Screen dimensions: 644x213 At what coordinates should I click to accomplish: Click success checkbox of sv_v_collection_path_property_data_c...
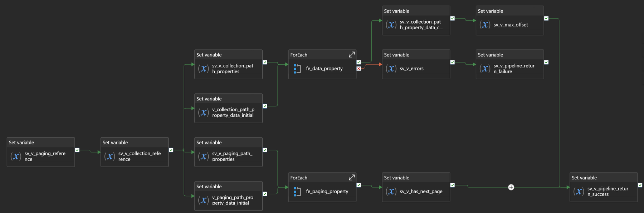tap(453, 18)
